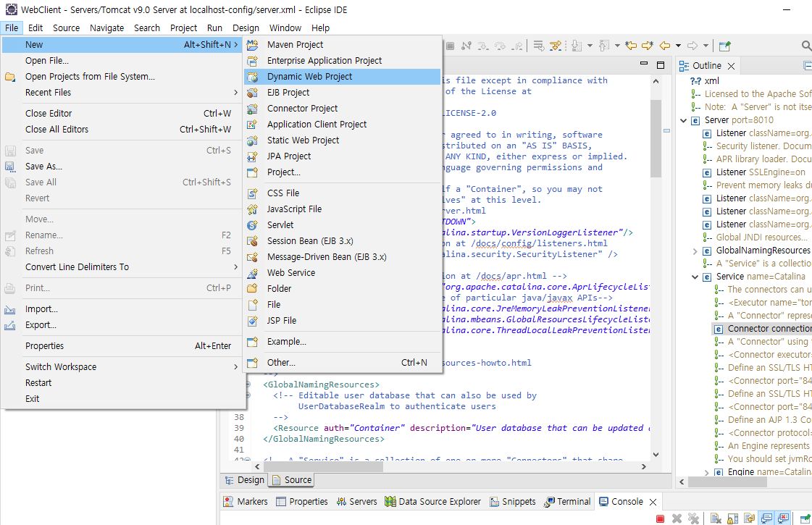Click the Back navigation arrow icon
Screen dimensions: 812x525
click(x=665, y=46)
